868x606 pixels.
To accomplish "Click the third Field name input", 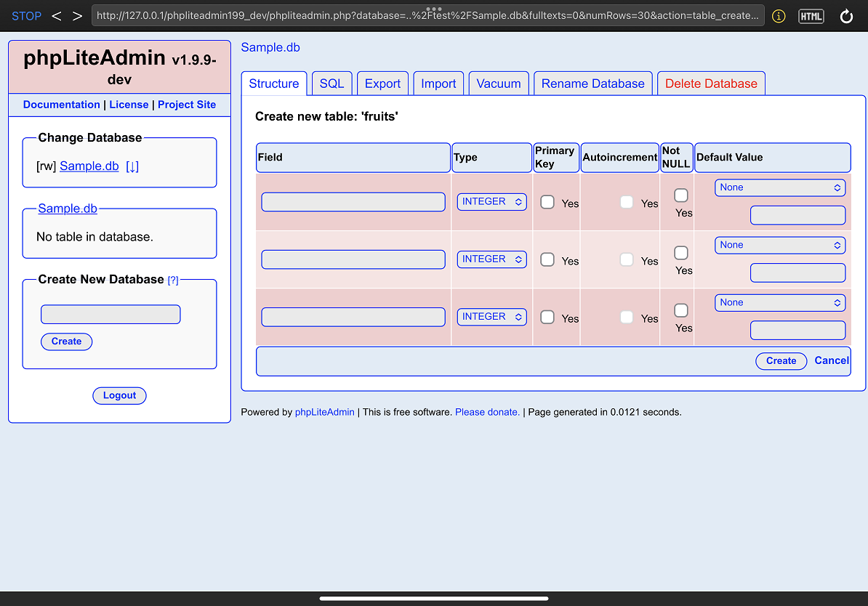I will pos(353,317).
